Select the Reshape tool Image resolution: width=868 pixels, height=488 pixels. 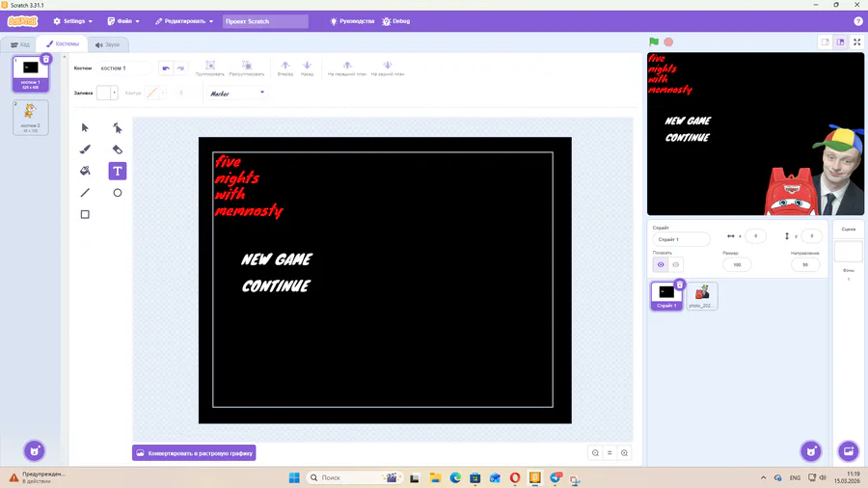118,128
